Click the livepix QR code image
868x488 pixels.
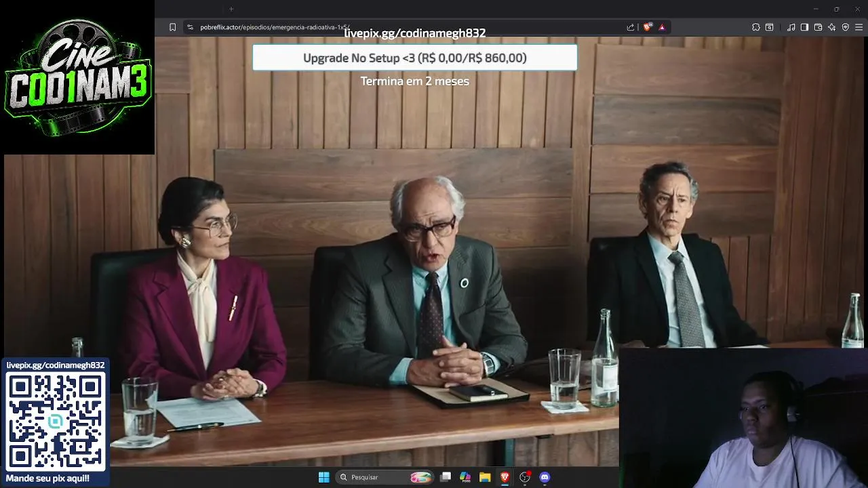(56, 422)
